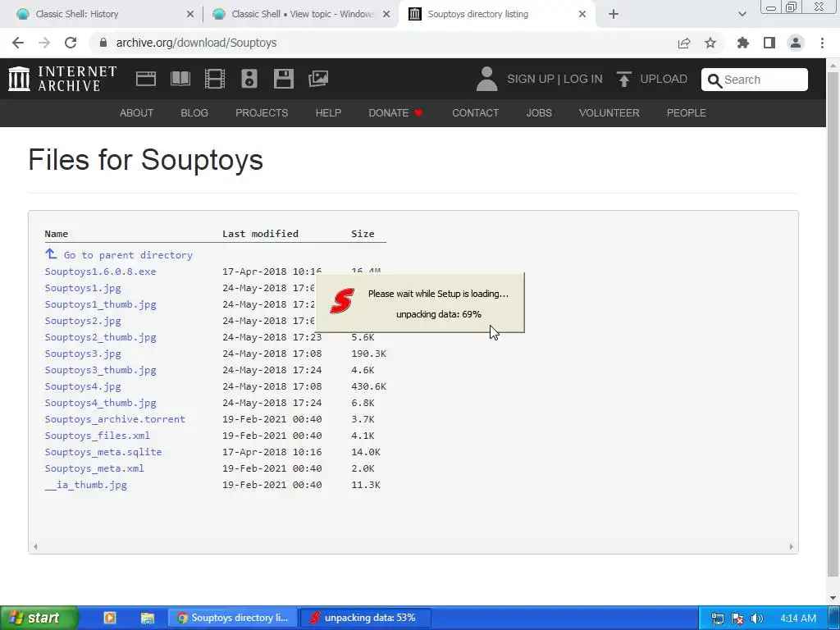Open the BLOG menu item
This screenshot has width=840, height=630.
[194, 113]
